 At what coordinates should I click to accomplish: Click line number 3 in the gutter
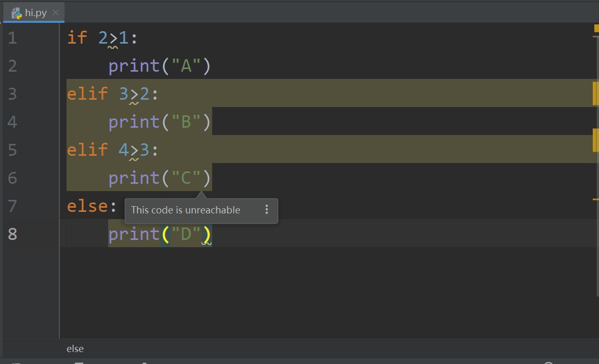(x=12, y=94)
